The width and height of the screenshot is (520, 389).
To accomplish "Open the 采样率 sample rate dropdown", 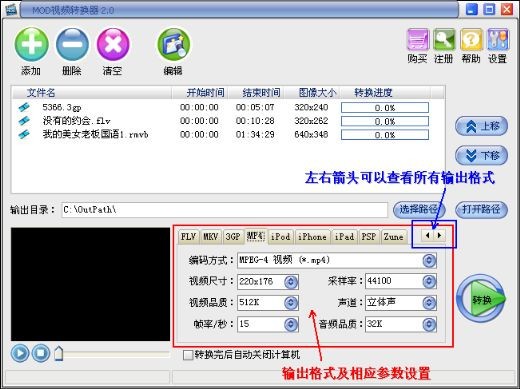I will tap(429, 282).
